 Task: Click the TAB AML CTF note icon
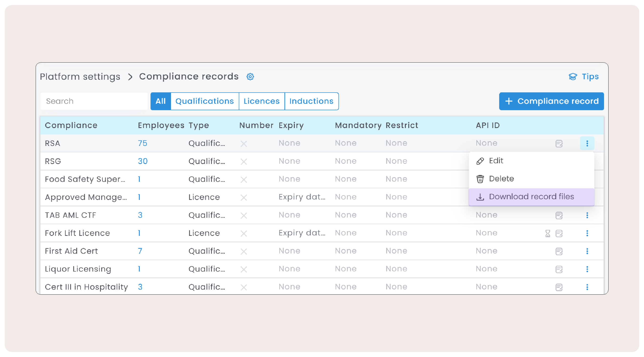click(559, 215)
